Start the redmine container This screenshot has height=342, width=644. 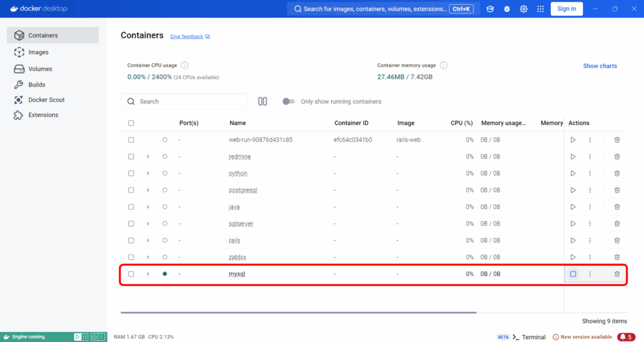click(x=573, y=157)
